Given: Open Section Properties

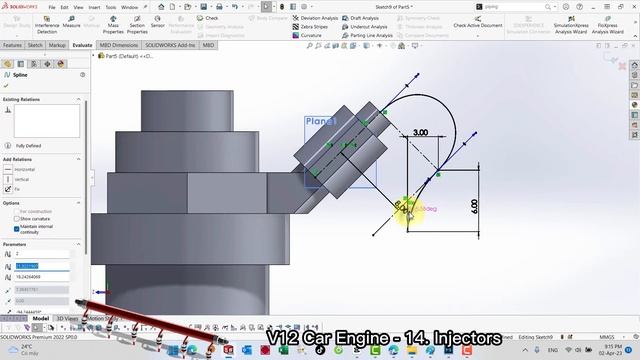Looking at the screenshot, I should 137,25.
